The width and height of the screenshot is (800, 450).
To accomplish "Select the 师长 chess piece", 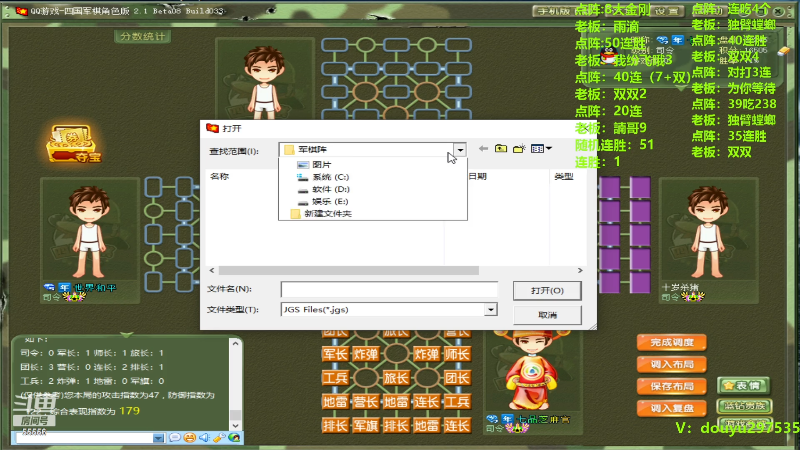I will (457, 354).
